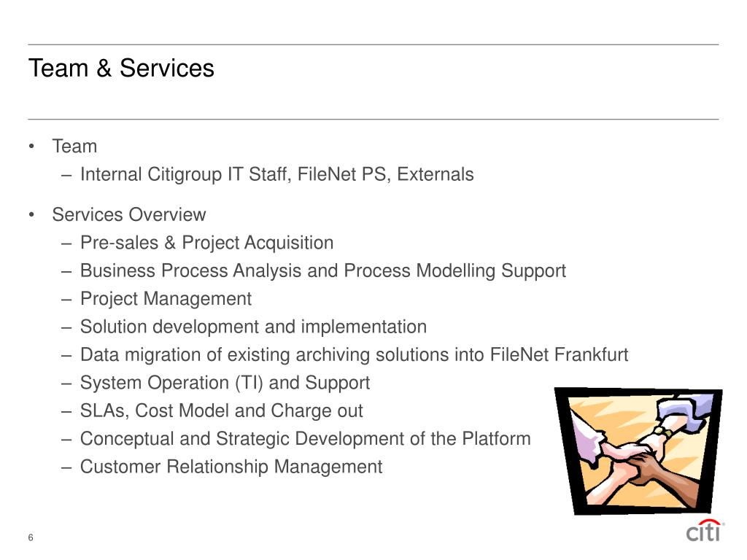This screenshot has height=560, width=747.
Task: Click the Project Management item
Action: (x=166, y=299)
